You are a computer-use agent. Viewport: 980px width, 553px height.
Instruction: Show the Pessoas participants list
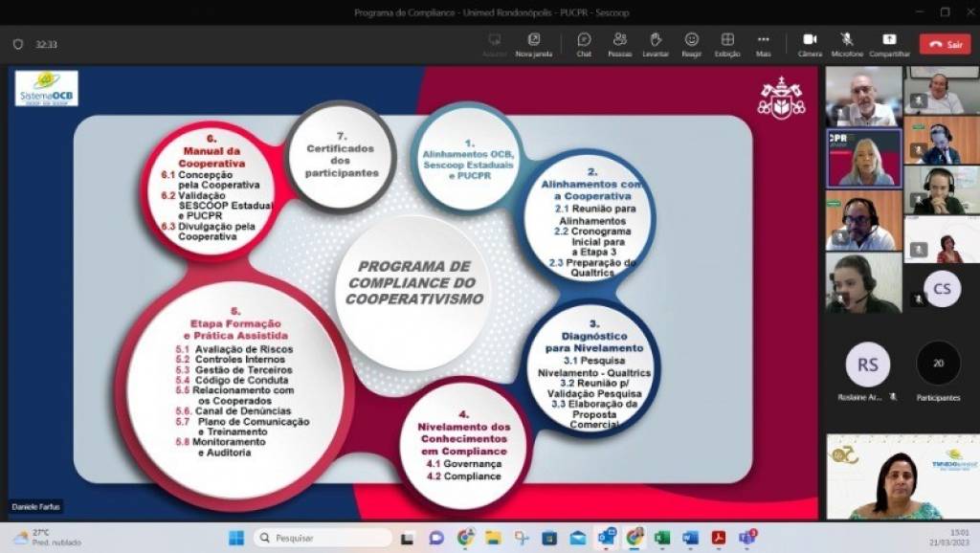pos(619,44)
